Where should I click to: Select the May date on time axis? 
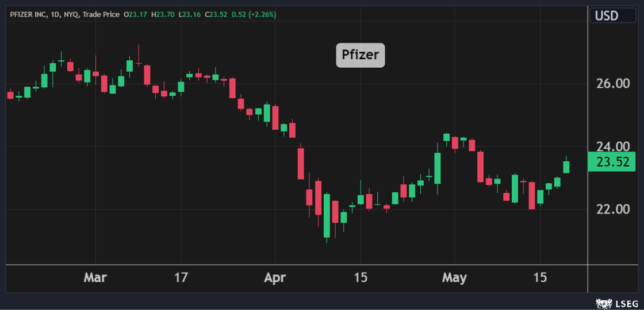coord(454,278)
